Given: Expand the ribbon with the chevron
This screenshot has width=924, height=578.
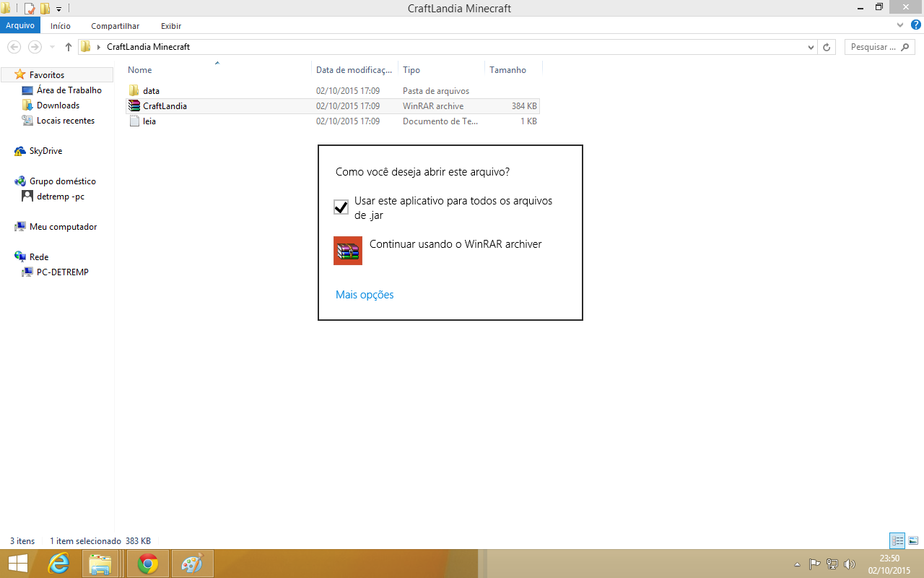Looking at the screenshot, I should click(900, 25).
